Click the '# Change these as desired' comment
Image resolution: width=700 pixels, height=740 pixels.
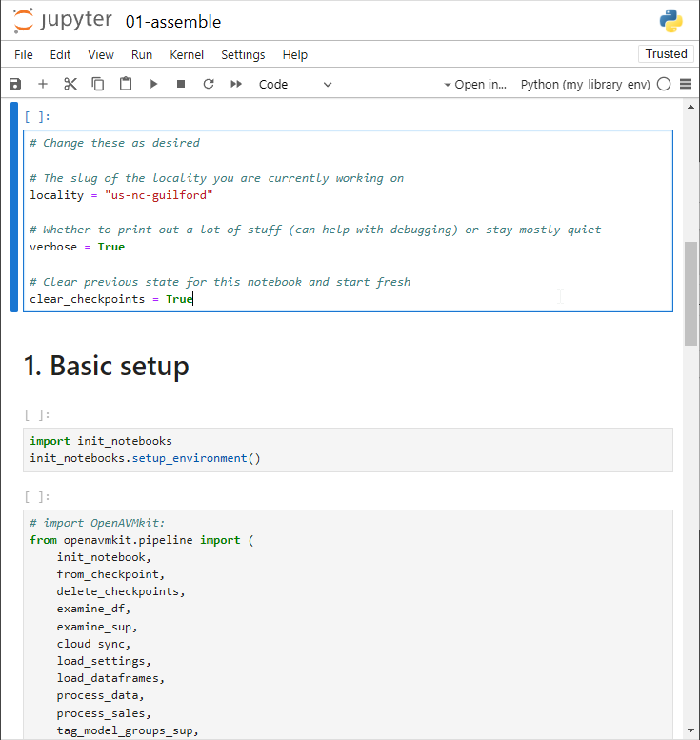[x=114, y=143]
